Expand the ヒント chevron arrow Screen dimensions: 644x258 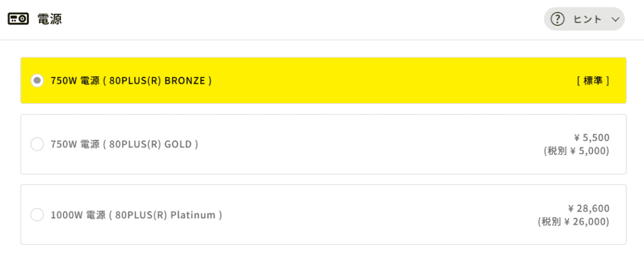(x=614, y=20)
